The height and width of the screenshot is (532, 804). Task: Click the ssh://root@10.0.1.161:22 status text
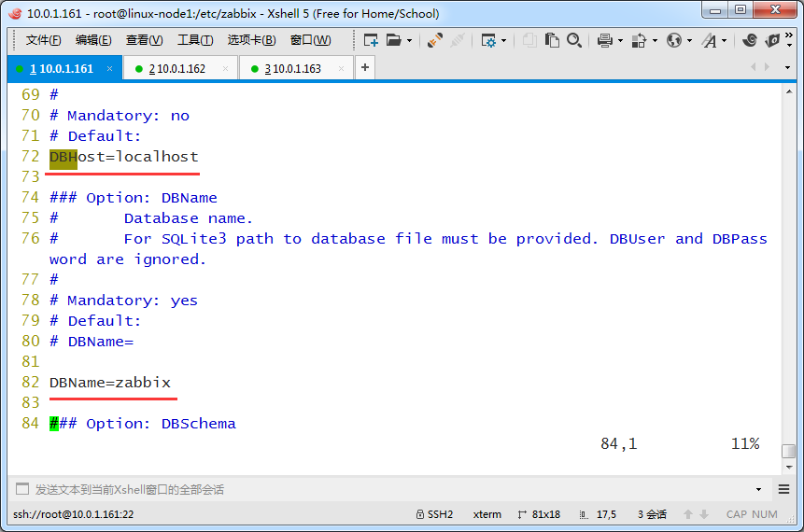pos(74,514)
